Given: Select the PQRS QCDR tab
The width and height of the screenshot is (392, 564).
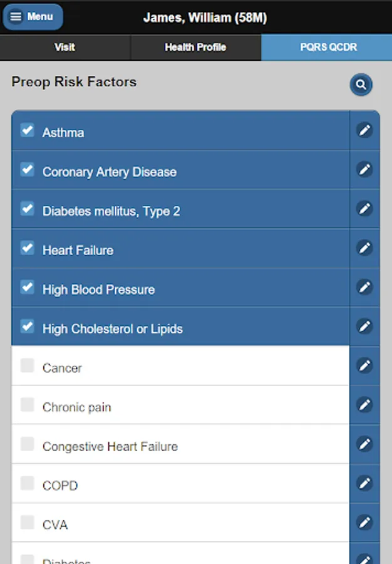Looking at the screenshot, I should 326,48.
